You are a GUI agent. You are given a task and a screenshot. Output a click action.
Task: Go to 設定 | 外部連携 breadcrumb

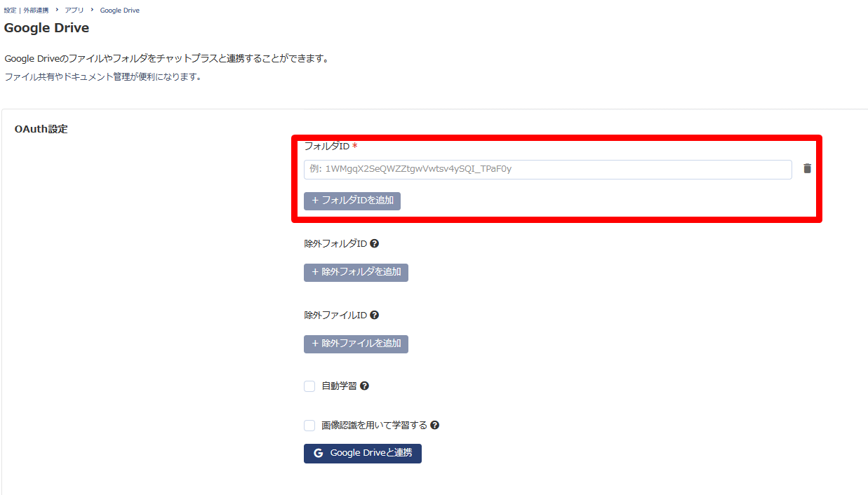point(26,11)
